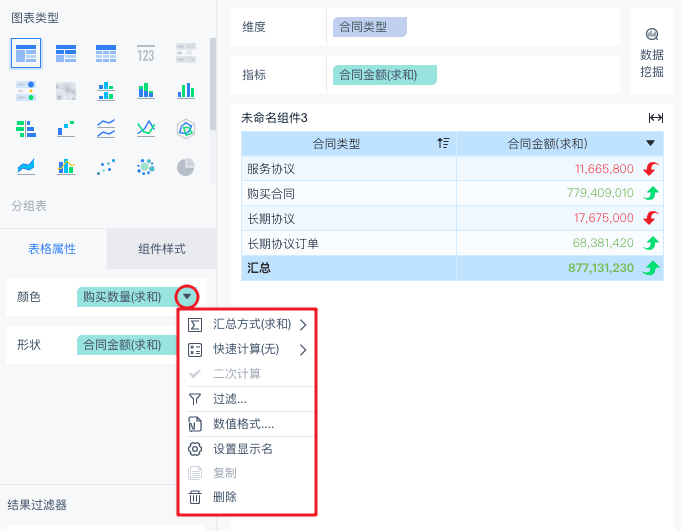The width and height of the screenshot is (681, 531).
Task: Choose 删除 from the context menu
Action: point(248,497)
